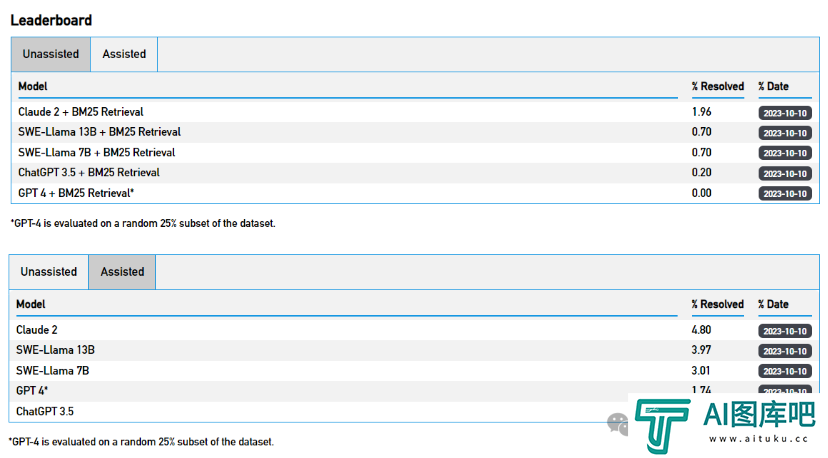Select the ChatGPT 3.5 row in assisted table

click(x=317, y=412)
